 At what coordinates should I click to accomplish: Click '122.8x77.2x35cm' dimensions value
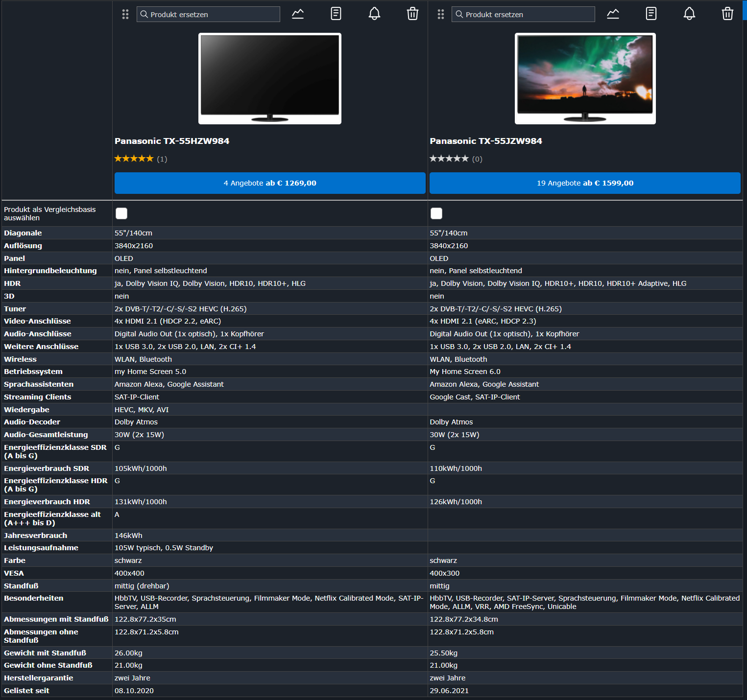click(x=145, y=619)
